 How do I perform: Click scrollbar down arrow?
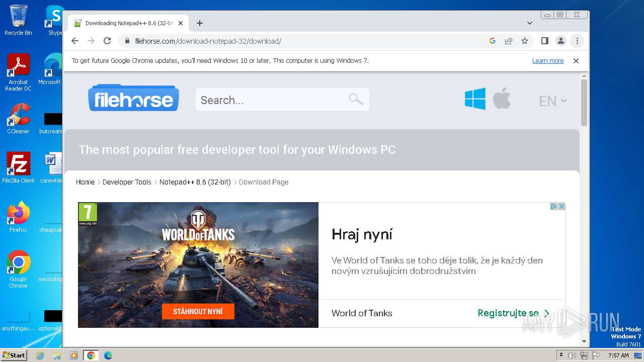584,341
